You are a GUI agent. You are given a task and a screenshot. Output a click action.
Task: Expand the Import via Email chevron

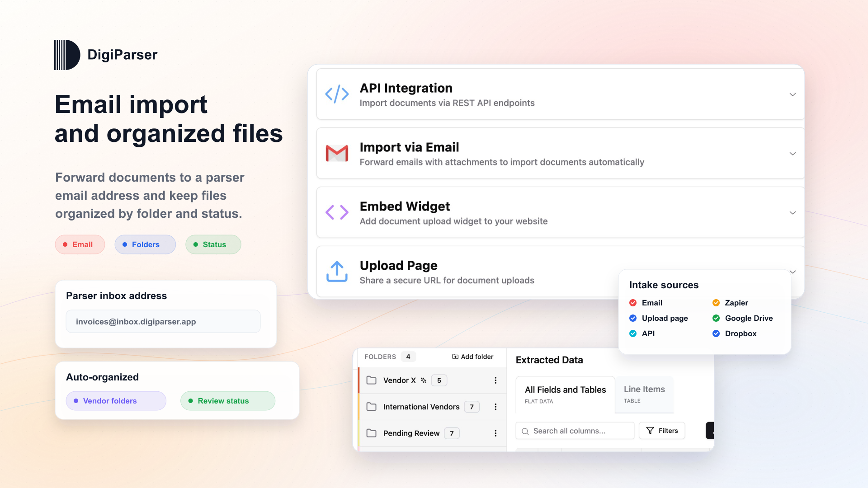[x=793, y=154]
